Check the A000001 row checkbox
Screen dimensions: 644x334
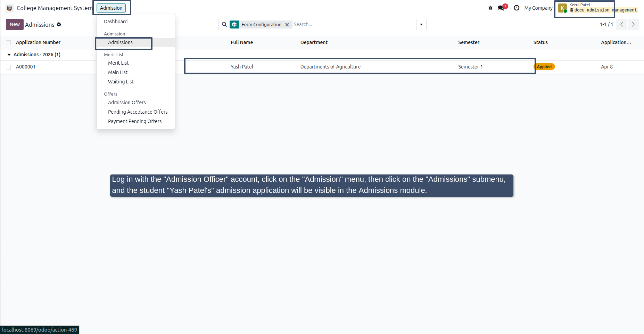tap(8, 67)
